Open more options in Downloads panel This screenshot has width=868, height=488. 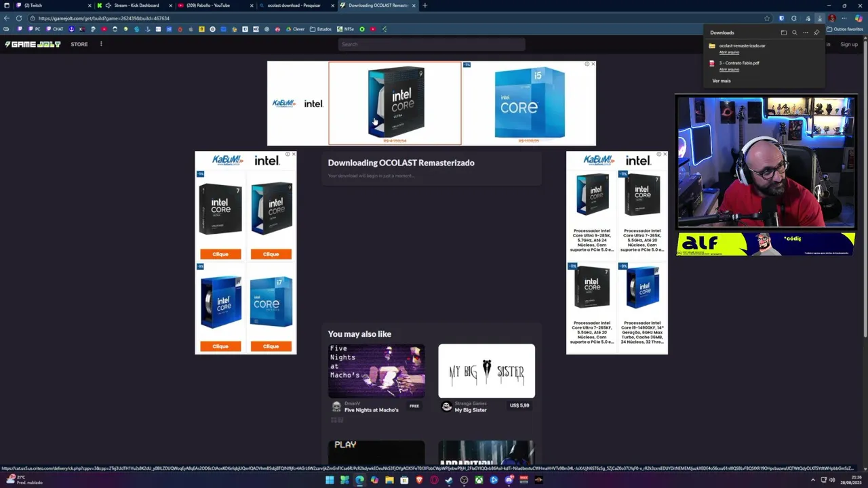coord(806,33)
